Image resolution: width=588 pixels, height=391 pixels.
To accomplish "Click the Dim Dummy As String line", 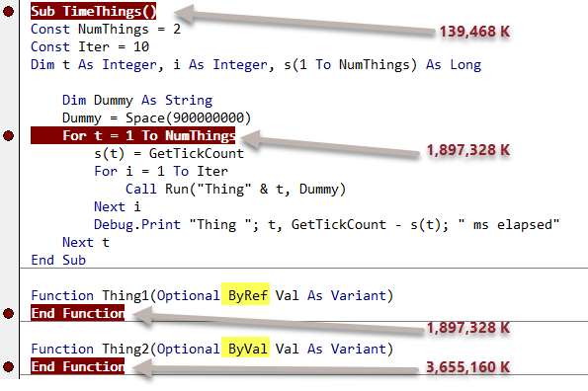I will pos(137,101).
